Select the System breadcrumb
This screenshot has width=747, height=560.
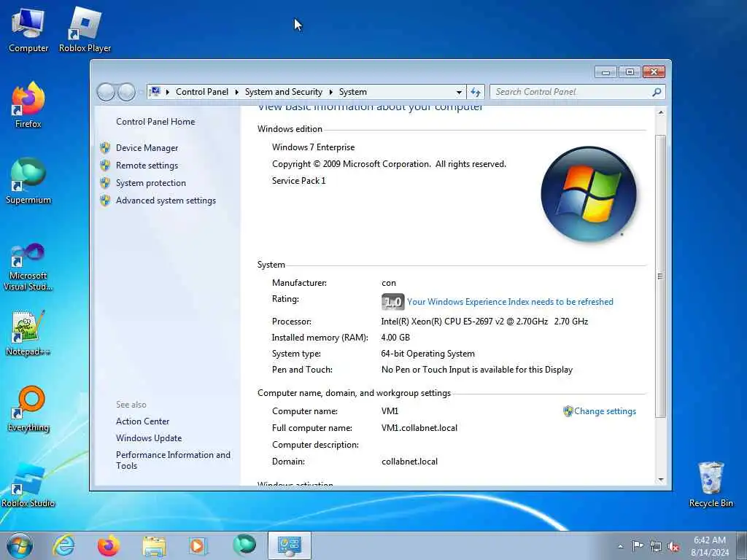[353, 92]
